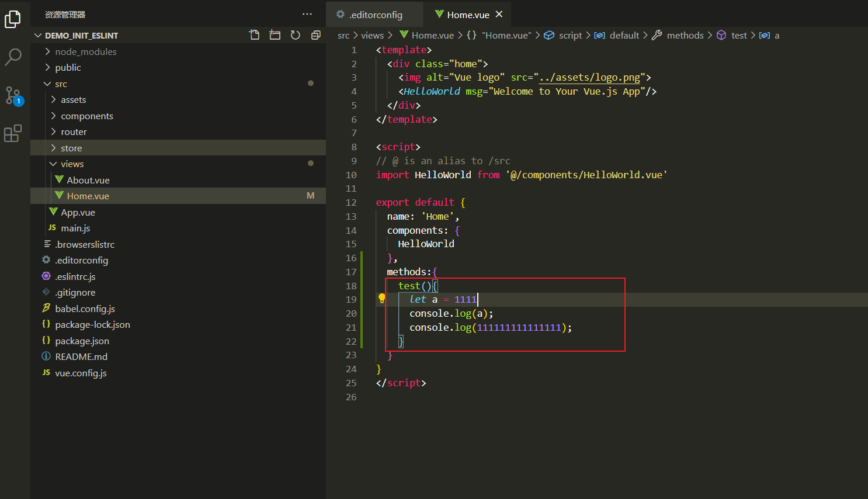
Task: Click the git icon beside .gitignore
Action: point(46,292)
